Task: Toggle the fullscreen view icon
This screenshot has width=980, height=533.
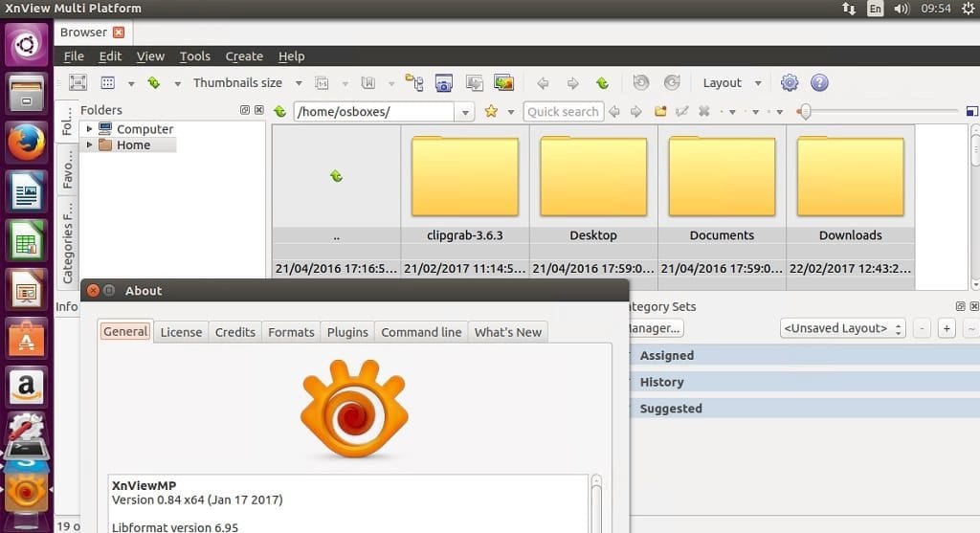Action: click(x=78, y=82)
